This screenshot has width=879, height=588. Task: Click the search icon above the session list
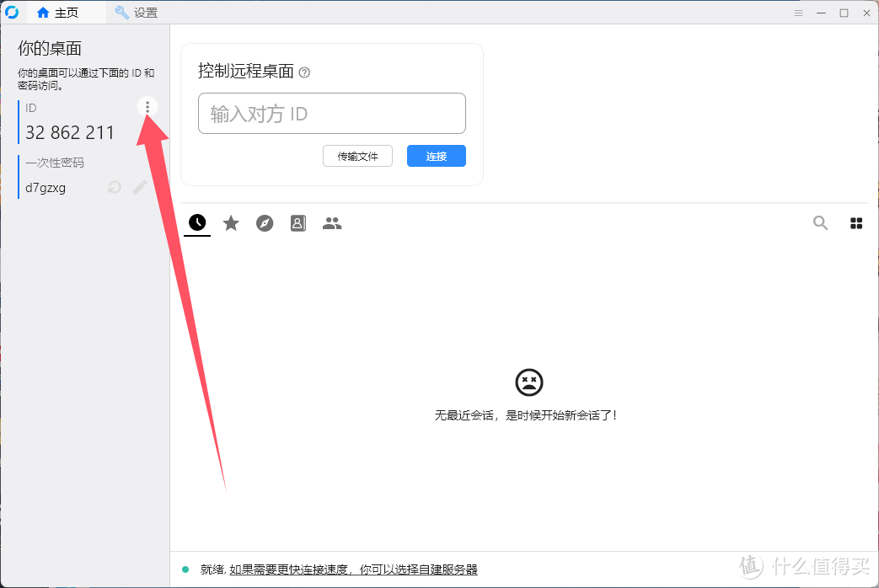(820, 222)
